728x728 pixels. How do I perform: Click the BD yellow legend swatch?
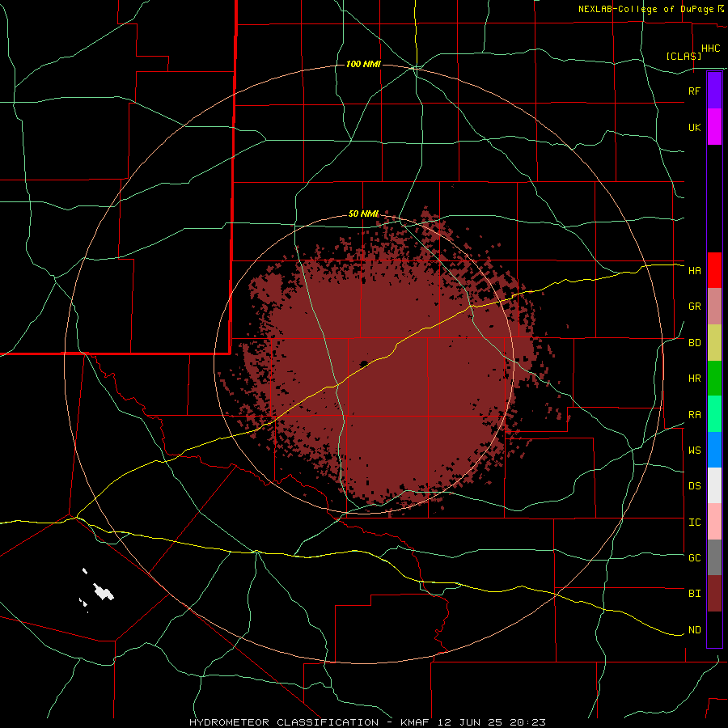pyautogui.click(x=714, y=343)
